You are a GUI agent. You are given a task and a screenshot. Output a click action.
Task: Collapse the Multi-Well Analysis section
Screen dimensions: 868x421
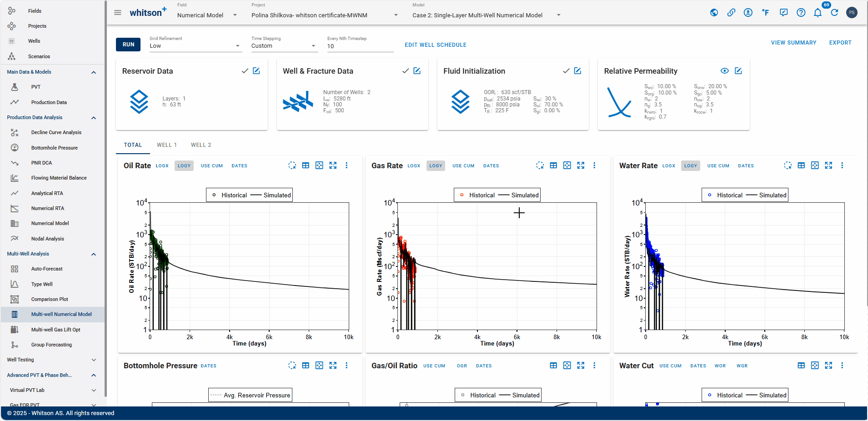94,254
